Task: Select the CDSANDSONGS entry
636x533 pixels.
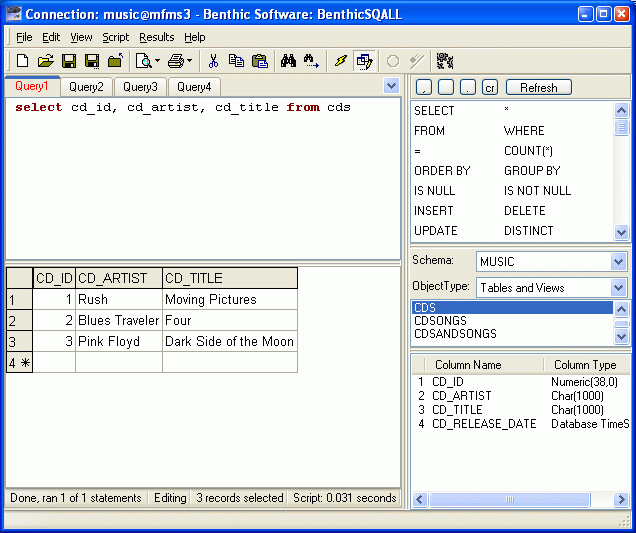Action: [x=512, y=333]
